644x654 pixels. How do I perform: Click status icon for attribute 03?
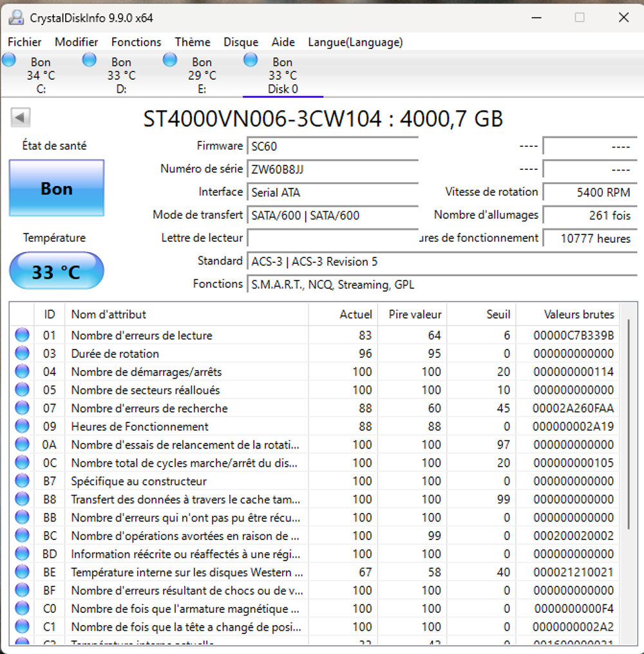[22, 353]
